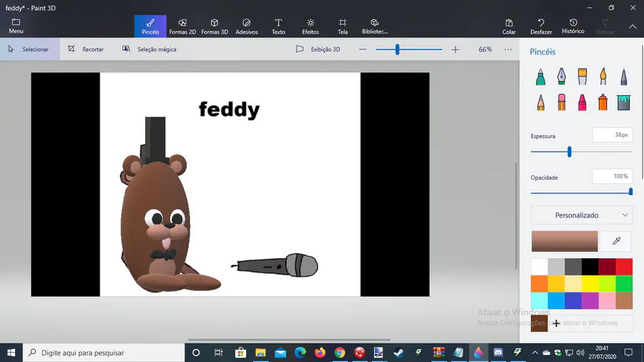Open the Formas 3D tab

coord(215,26)
